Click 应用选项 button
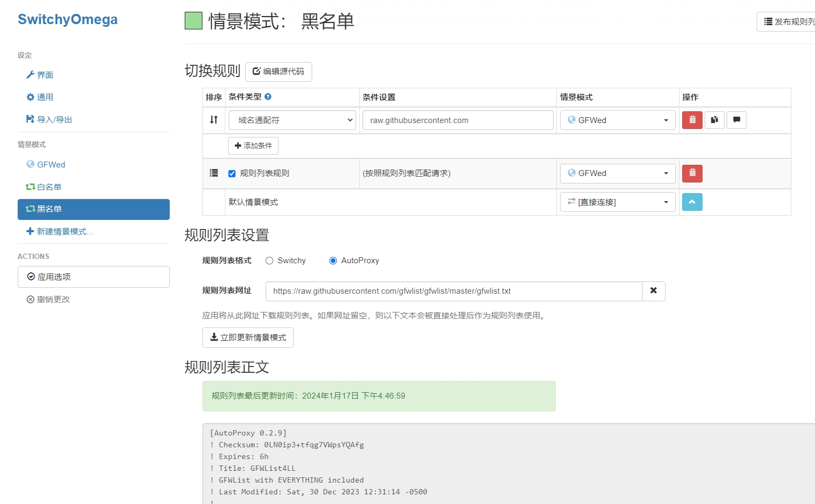 (x=94, y=277)
